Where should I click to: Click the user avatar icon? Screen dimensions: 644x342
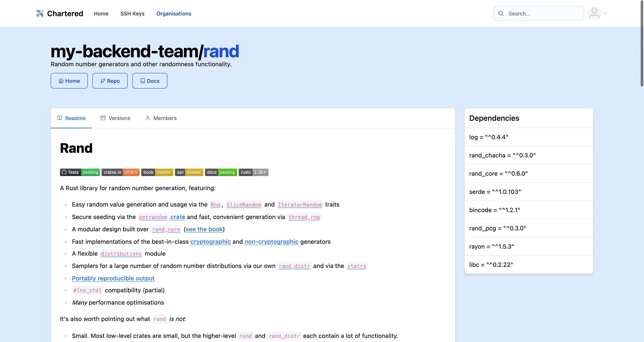point(594,13)
